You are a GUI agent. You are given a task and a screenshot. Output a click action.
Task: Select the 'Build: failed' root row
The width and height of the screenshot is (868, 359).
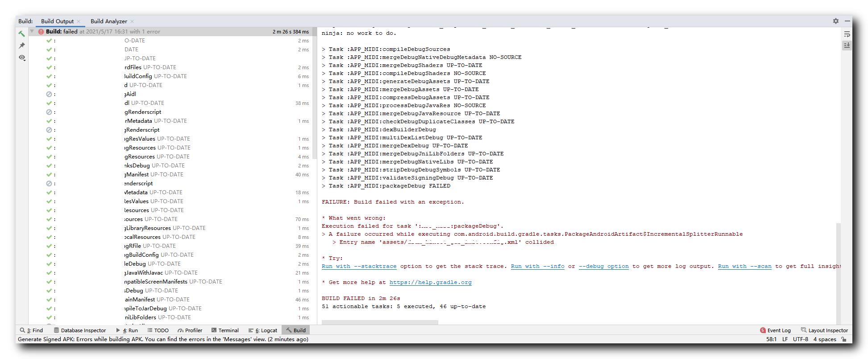[x=170, y=31]
